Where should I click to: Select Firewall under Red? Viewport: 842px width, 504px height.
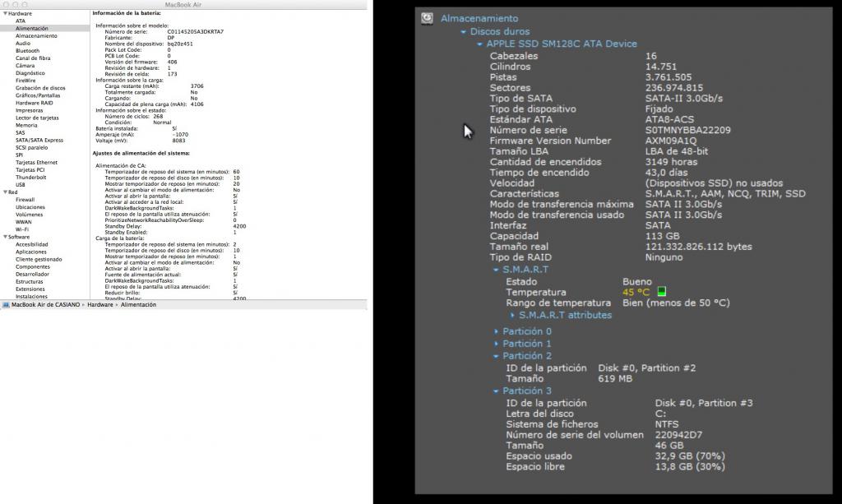[x=25, y=200]
